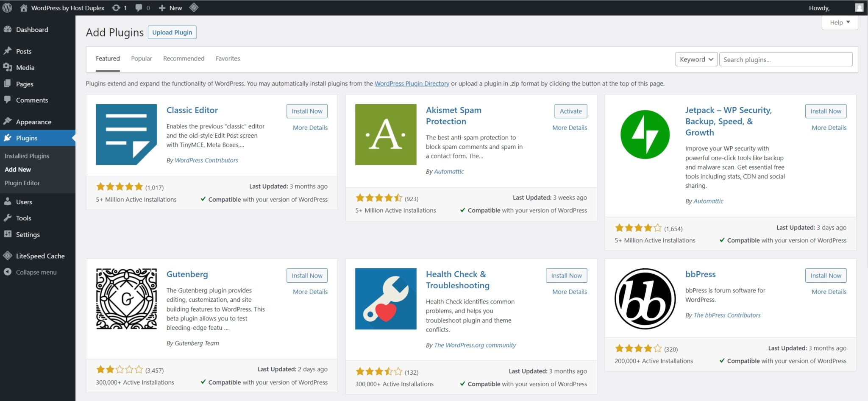Select Appearance in the sidebar
This screenshot has height=401, width=868.
pos(34,122)
